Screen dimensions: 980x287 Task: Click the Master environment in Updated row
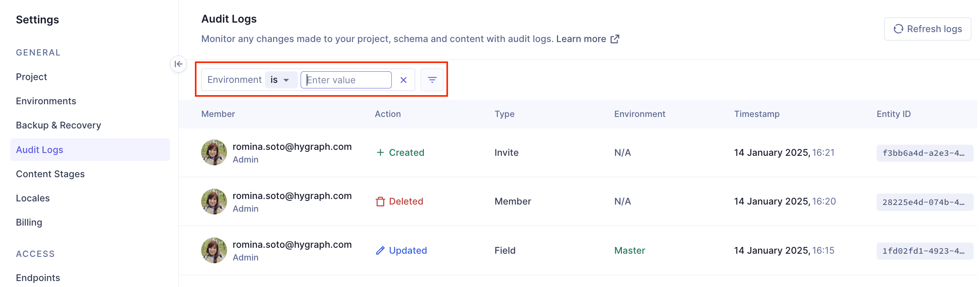click(629, 251)
